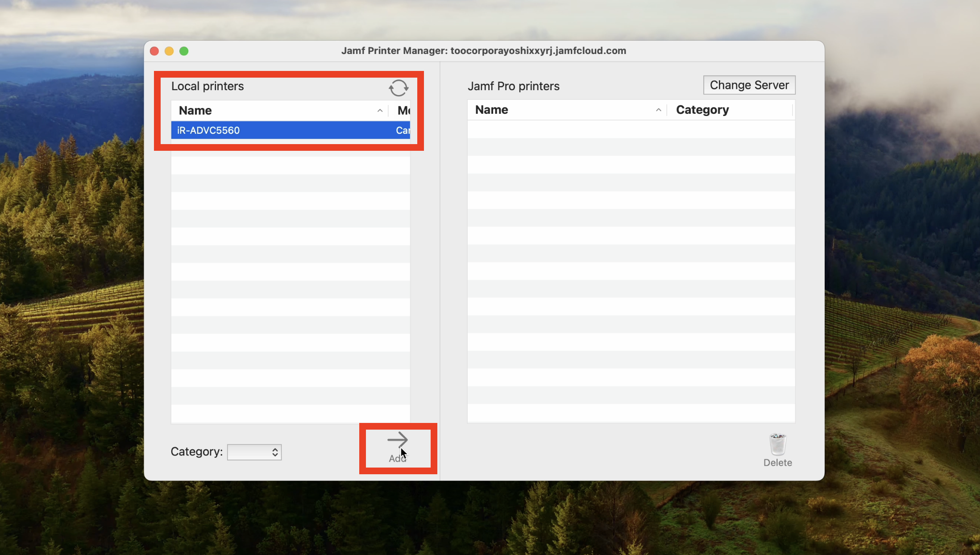Close the Jamf Printer Manager window
This screenshot has width=980, height=555.
click(154, 51)
